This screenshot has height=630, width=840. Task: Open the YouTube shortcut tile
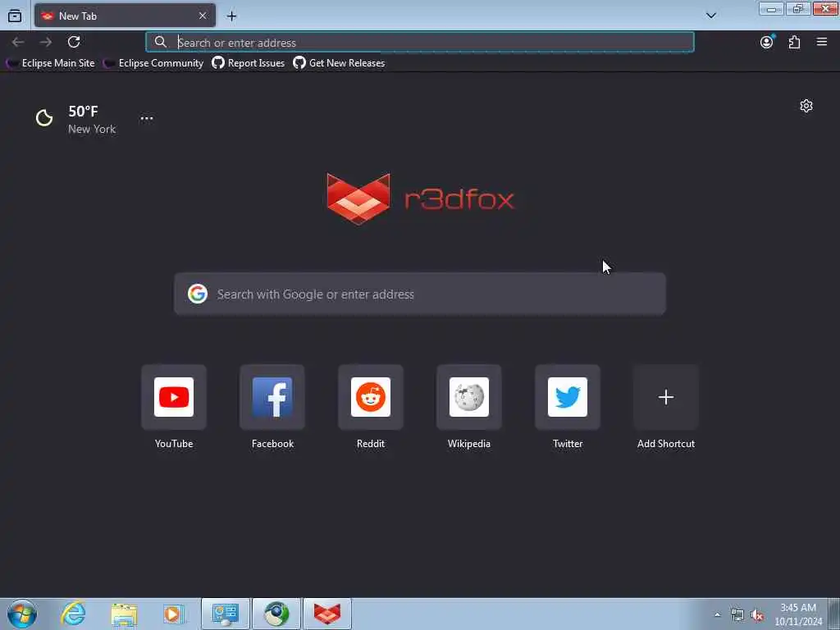tap(174, 397)
